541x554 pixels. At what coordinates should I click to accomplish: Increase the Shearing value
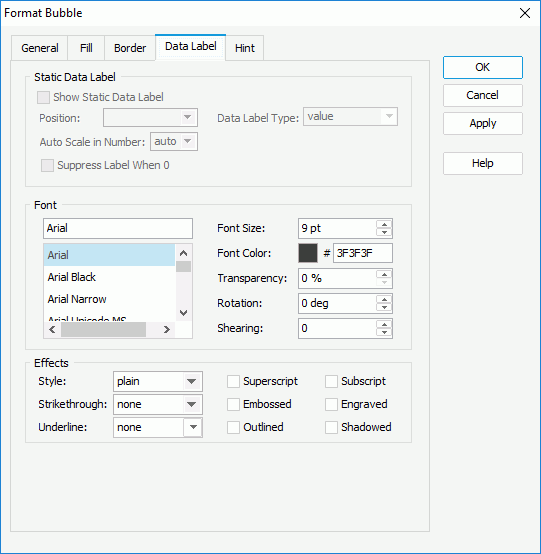coord(384,324)
